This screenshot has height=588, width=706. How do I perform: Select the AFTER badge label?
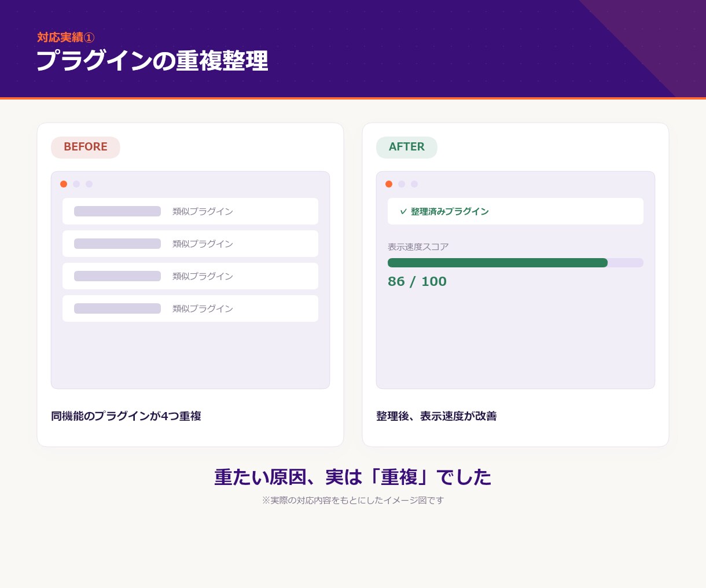[407, 147]
